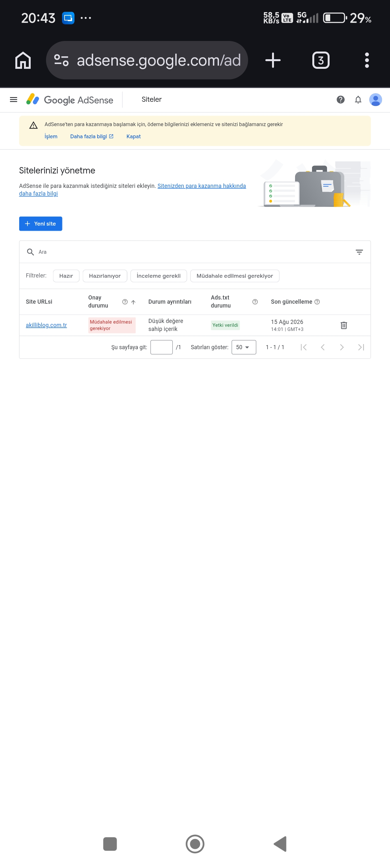Open the rows-per-page 50 dropdown
Viewport: 390px width, 868px height.
click(244, 347)
